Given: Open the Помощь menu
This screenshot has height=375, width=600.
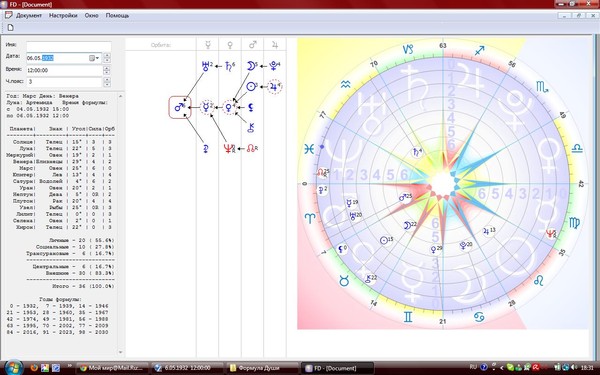Looking at the screenshot, I should point(117,16).
